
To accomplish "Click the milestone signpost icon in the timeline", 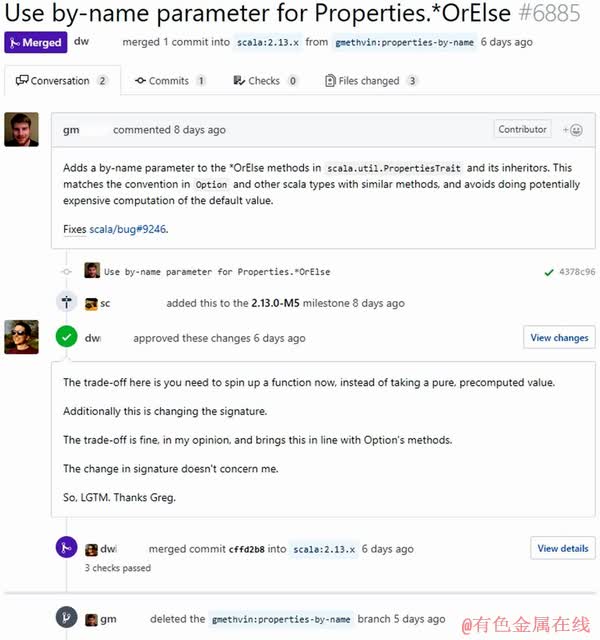I will pos(67,302).
